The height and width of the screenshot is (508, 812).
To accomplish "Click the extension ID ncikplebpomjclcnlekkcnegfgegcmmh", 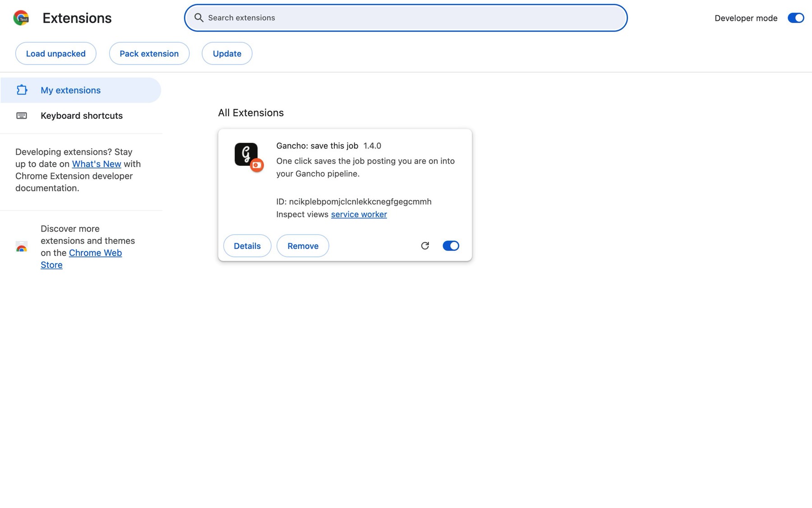I will [x=360, y=201].
